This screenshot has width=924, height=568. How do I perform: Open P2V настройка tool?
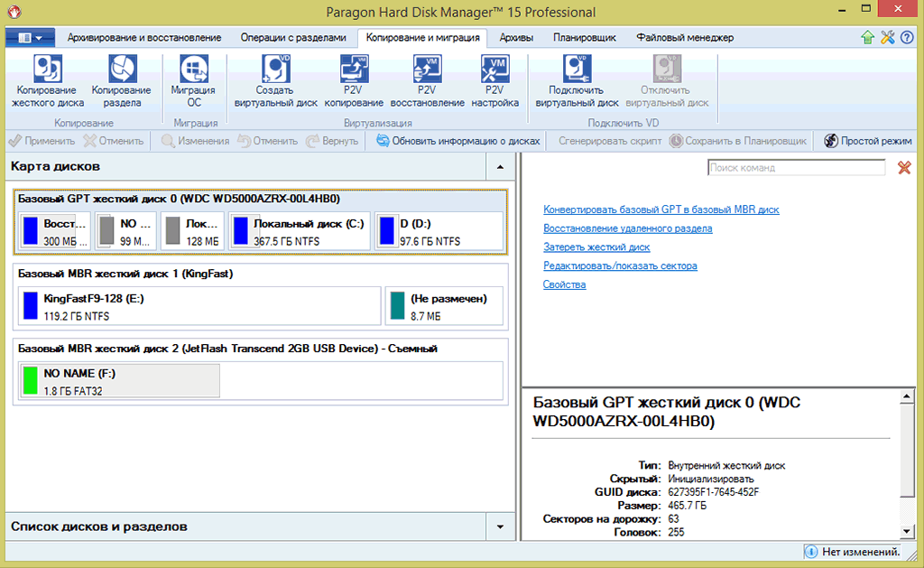point(494,81)
